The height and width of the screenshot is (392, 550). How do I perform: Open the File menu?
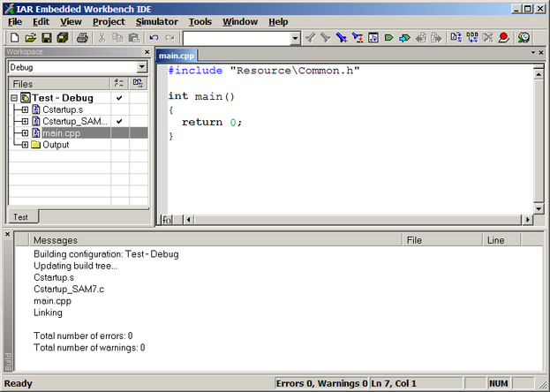tap(15, 22)
